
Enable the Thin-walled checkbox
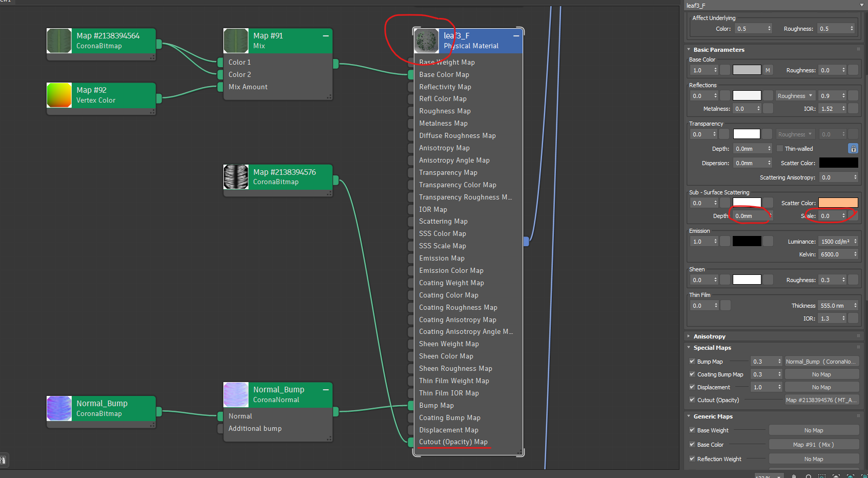coord(780,149)
